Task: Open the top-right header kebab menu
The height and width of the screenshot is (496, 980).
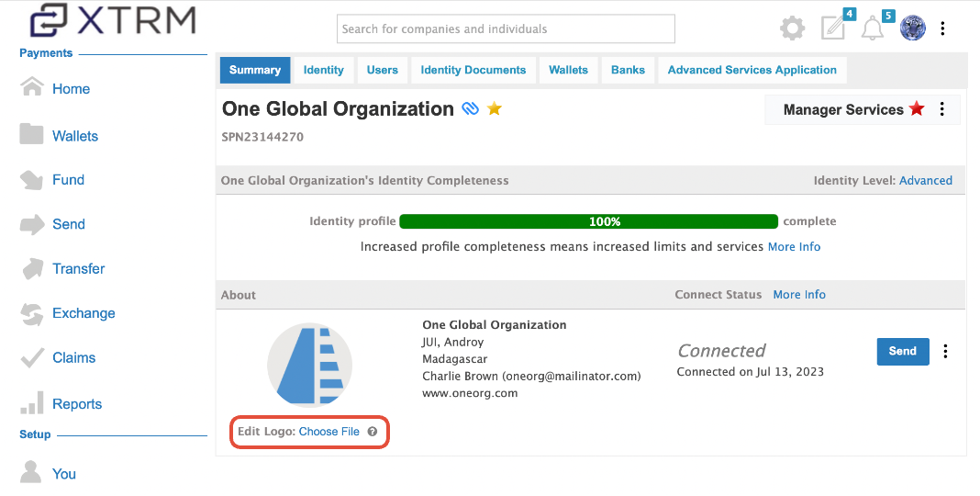Action: (x=942, y=28)
